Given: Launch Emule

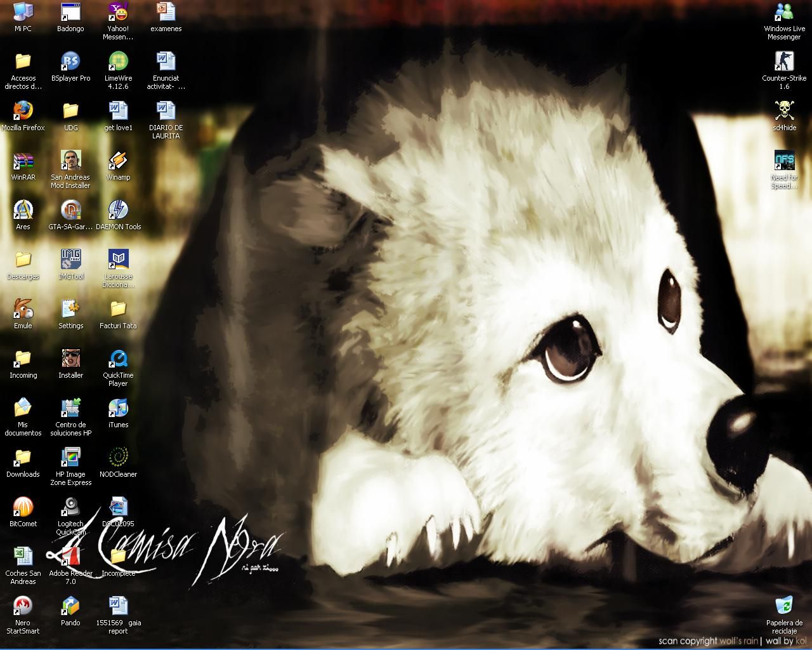Looking at the screenshot, I should (x=23, y=308).
